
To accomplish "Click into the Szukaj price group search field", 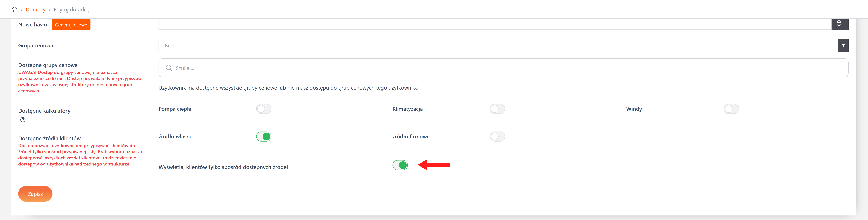I will point(505,68).
